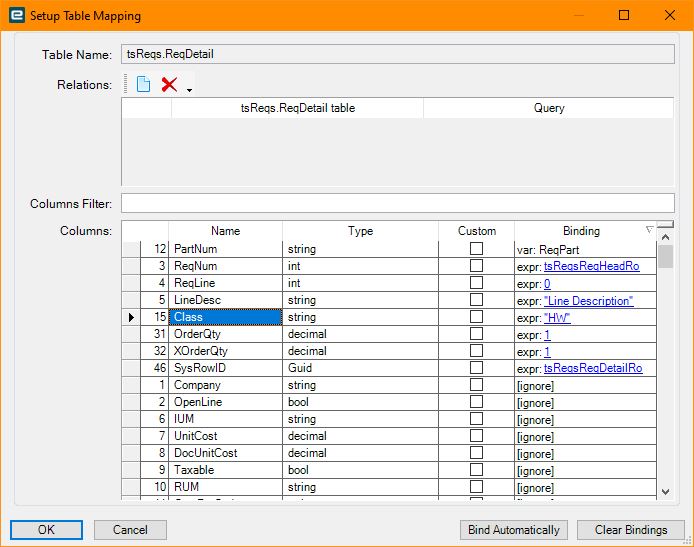This screenshot has height=547, width=694.
Task: Click into the Columns Filter text field
Action: [397, 204]
